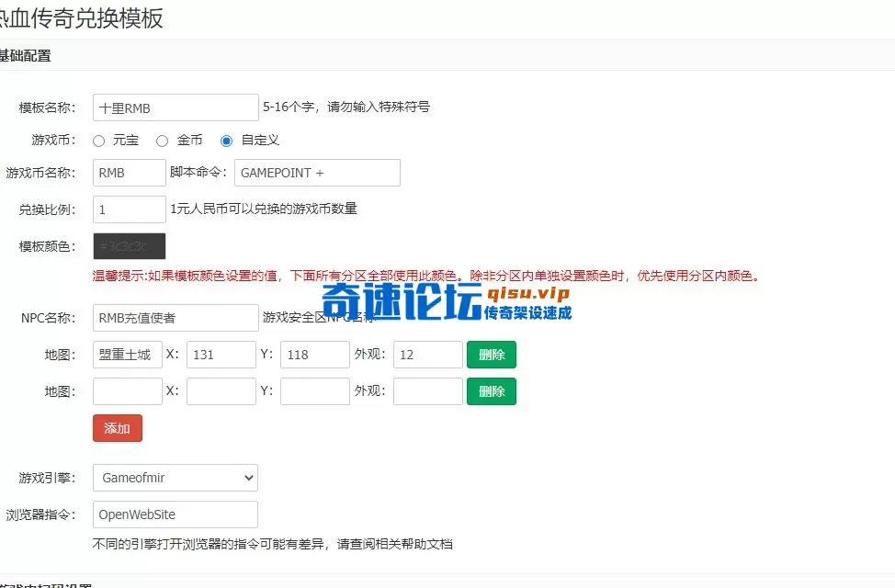Click the 模板名称 input showing 十里RMB
Image resolution: width=895 pixels, height=588 pixels.
(175, 107)
